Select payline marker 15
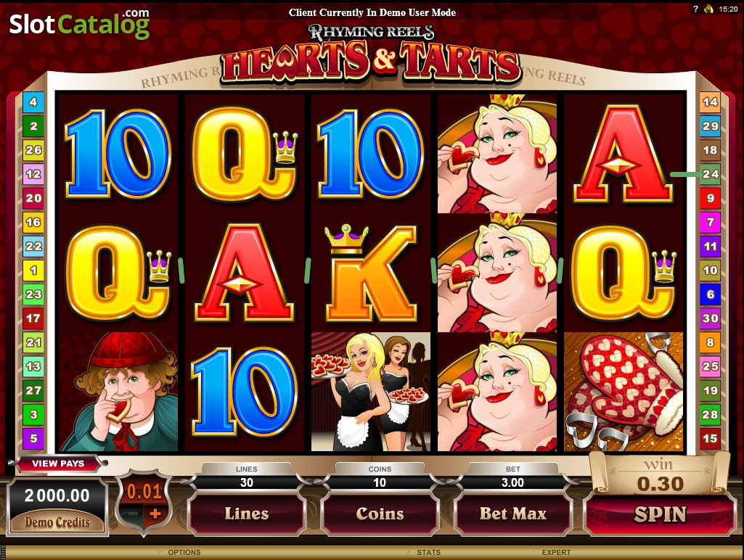744x560 pixels. pyautogui.click(x=710, y=439)
